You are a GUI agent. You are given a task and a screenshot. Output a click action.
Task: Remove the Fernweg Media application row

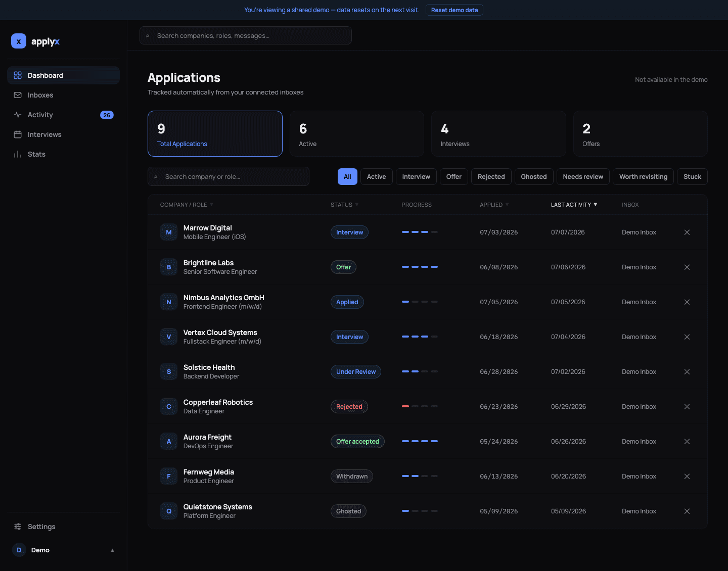(687, 477)
